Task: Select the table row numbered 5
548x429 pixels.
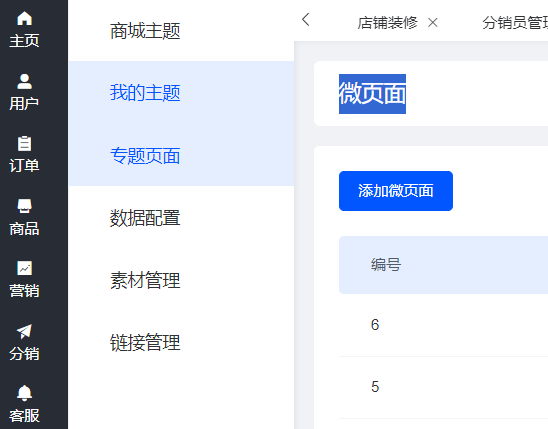Action: (443, 387)
